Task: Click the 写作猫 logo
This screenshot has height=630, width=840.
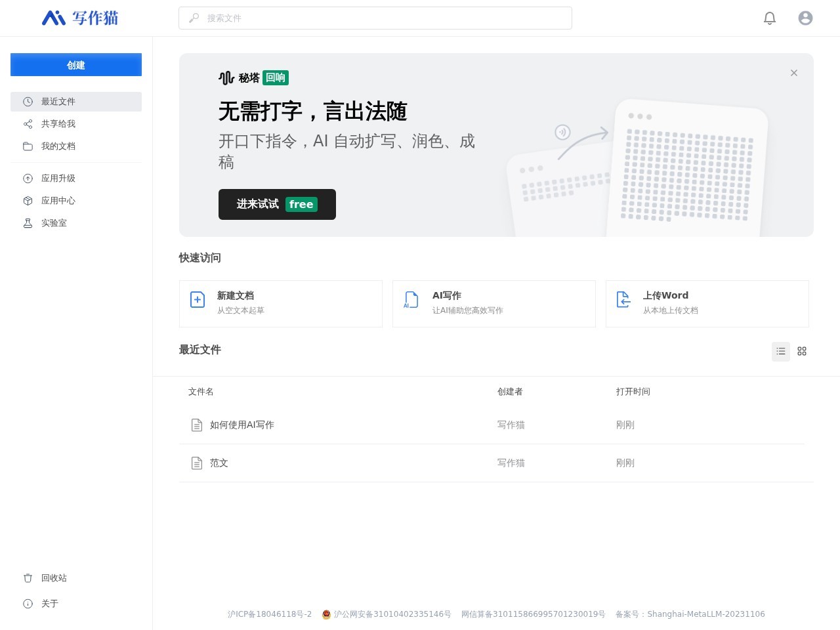Action: [79, 18]
